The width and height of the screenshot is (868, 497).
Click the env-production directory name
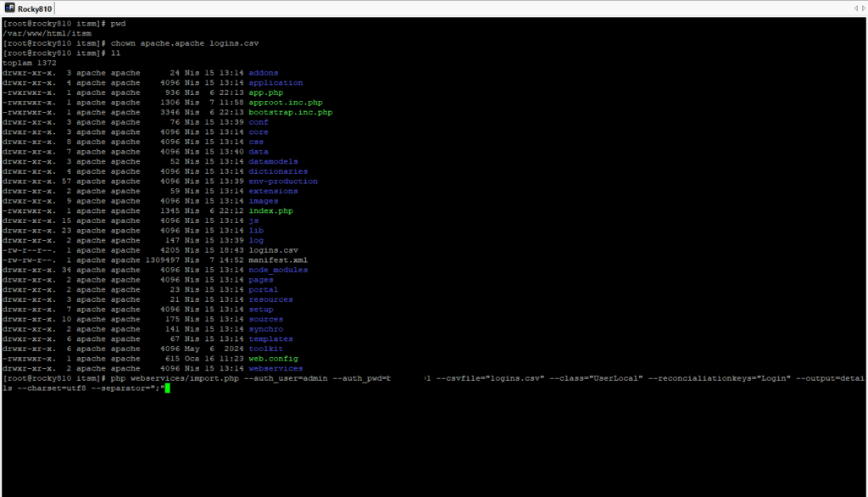point(283,181)
